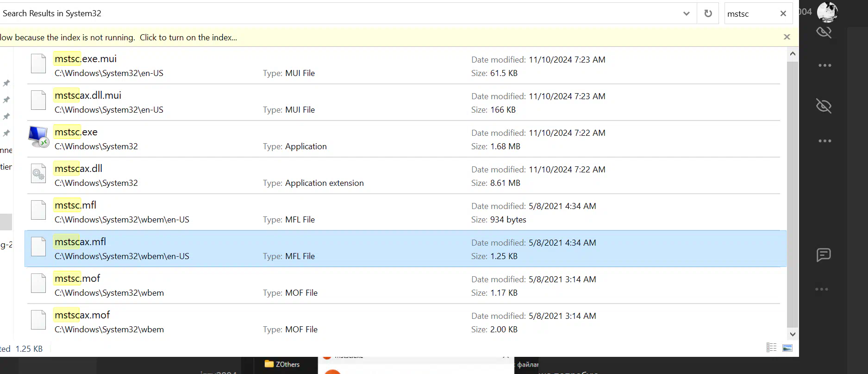Open the chat comment icon in right panel
The height and width of the screenshot is (374, 868).
click(824, 254)
